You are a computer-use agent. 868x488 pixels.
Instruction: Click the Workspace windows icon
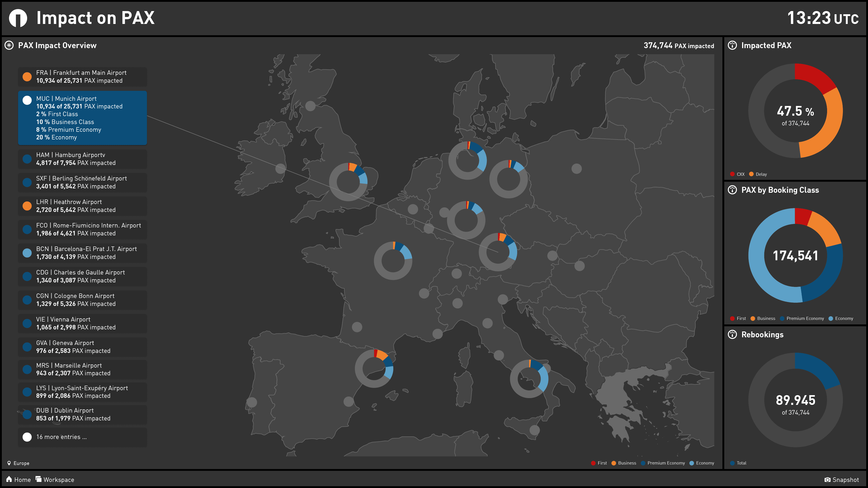(x=38, y=479)
